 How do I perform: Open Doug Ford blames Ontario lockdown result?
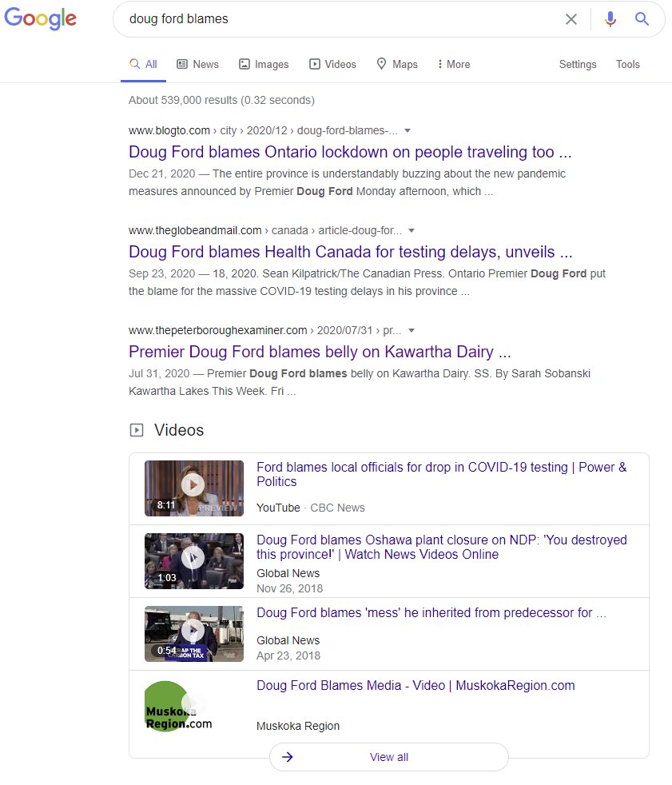pyautogui.click(x=350, y=152)
